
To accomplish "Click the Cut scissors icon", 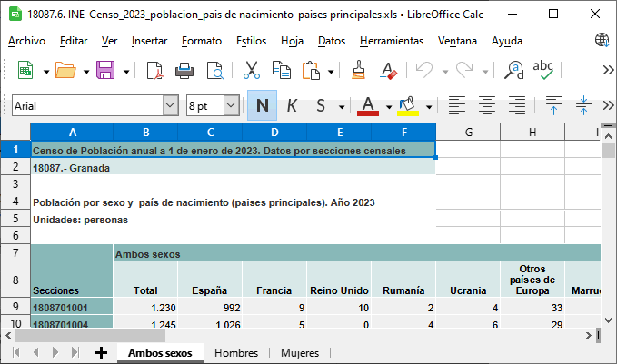I will pyautogui.click(x=252, y=70).
